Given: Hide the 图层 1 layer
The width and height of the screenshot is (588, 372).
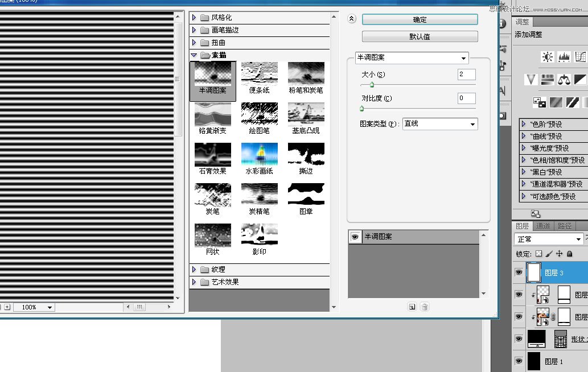Looking at the screenshot, I should [x=519, y=361].
